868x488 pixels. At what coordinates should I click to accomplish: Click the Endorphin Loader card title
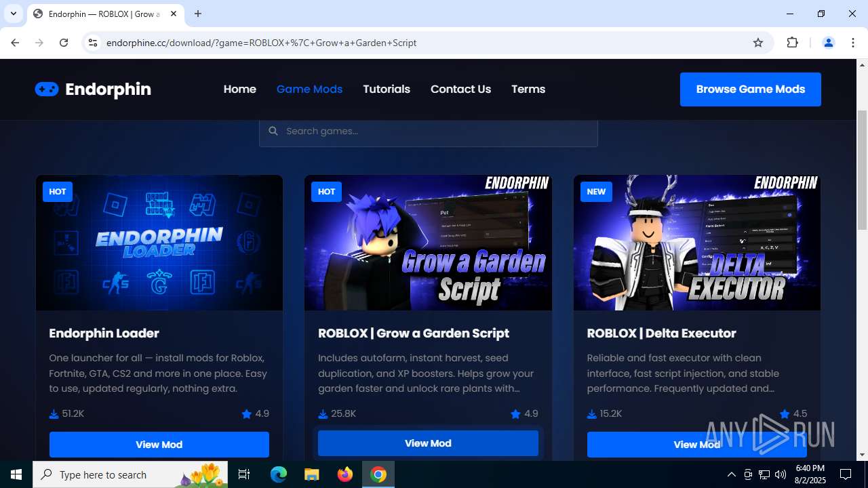[x=104, y=333]
